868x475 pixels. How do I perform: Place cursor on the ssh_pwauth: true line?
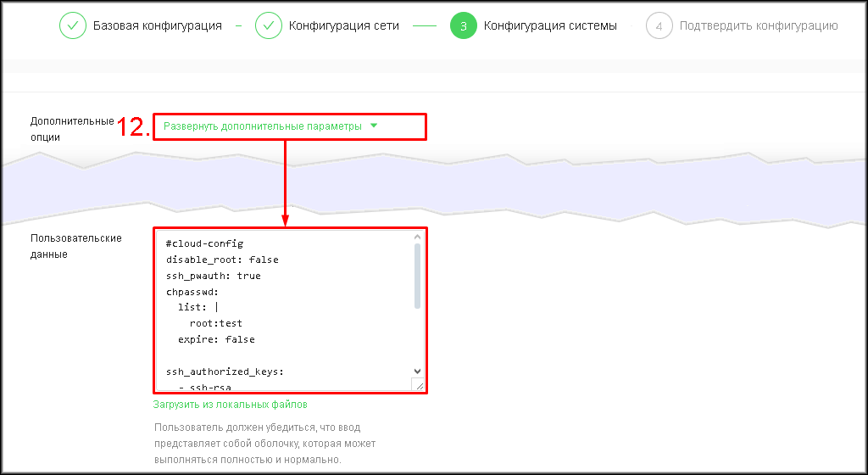pos(214,276)
